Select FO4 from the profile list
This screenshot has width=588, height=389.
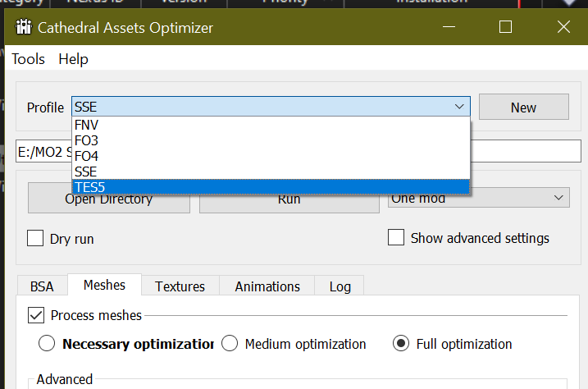pos(271,156)
